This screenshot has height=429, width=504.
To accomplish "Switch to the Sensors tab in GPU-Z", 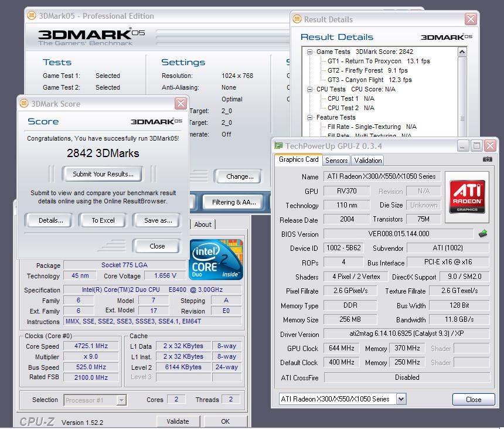I will click(336, 161).
